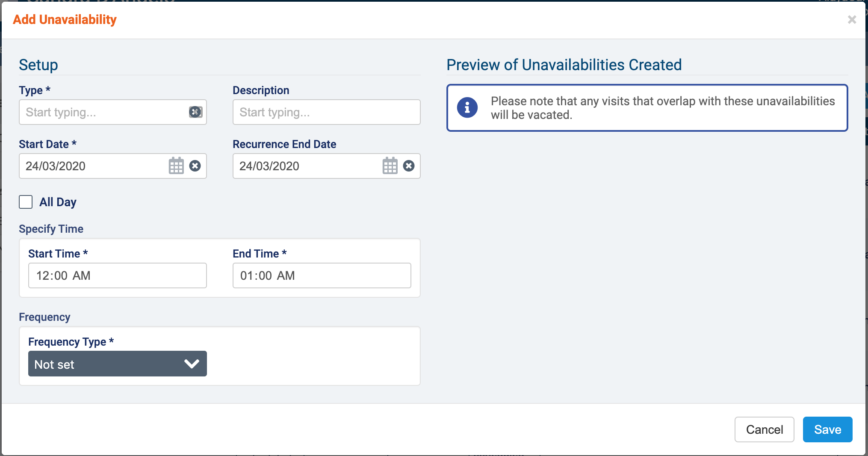868x456 pixels.
Task: Select AM in the Start Time field
Action: tap(81, 275)
